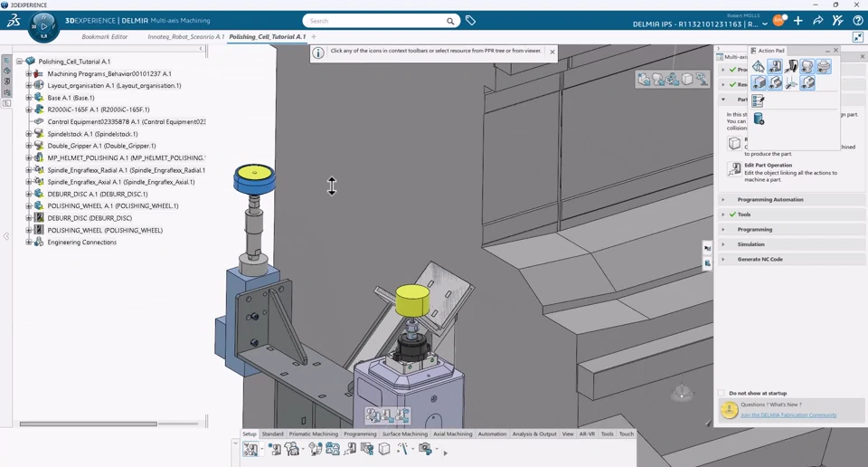Open the Innoteq_Robot_Sceanrio A.1 tab
The image size is (868, 467).
pos(186,36)
